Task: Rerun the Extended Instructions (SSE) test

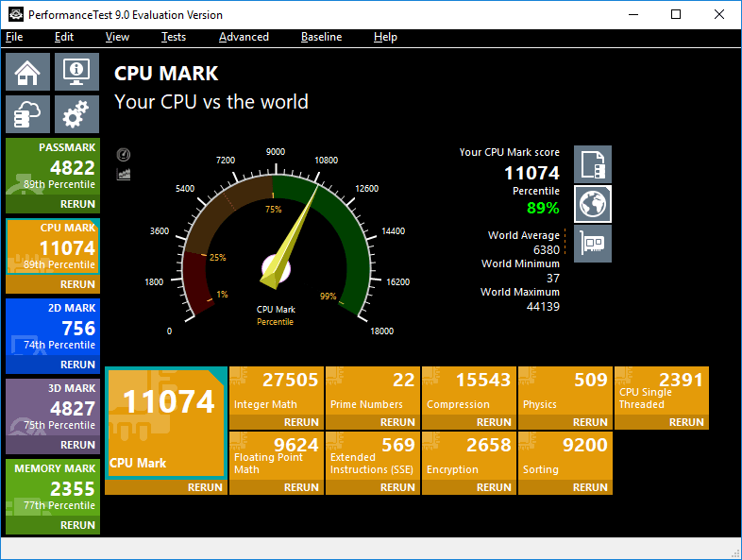Action: pyautogui.click(x=373, y=487)
